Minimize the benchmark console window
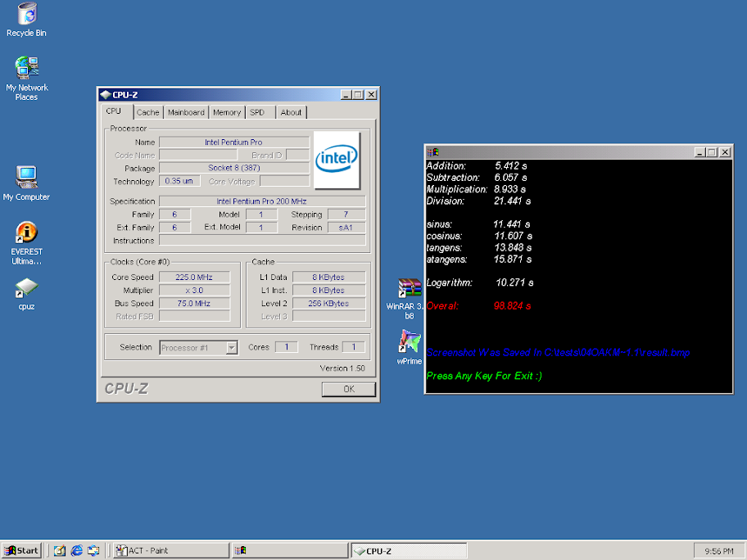 pyautogui.click(x=699, y=152)
